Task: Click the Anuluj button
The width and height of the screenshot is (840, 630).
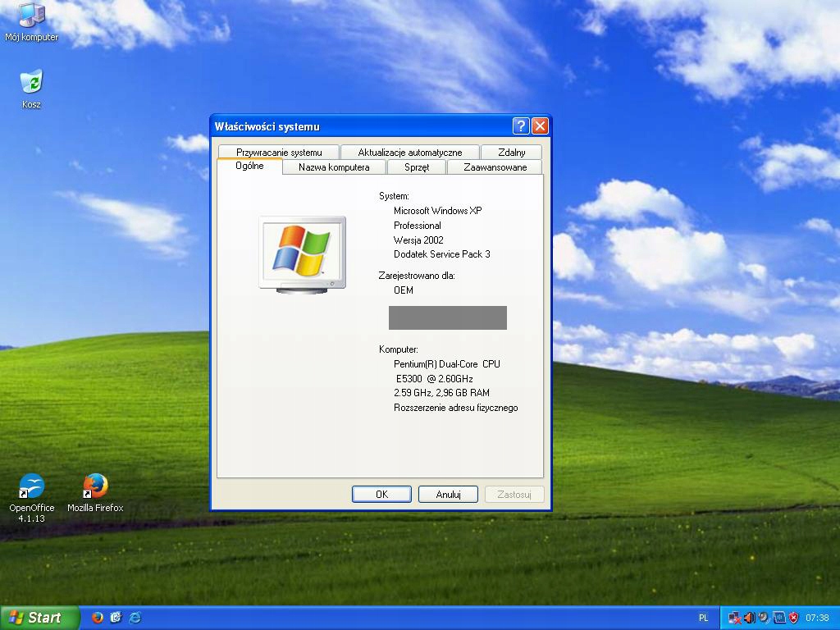Action: click(x=448, y=494)
